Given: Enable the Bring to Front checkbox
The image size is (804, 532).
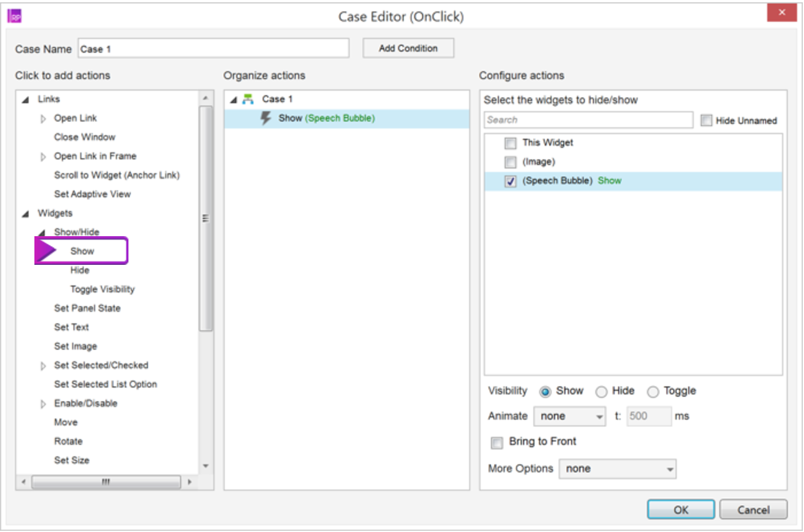Looking at the screenshot, I should click(497, 443).
